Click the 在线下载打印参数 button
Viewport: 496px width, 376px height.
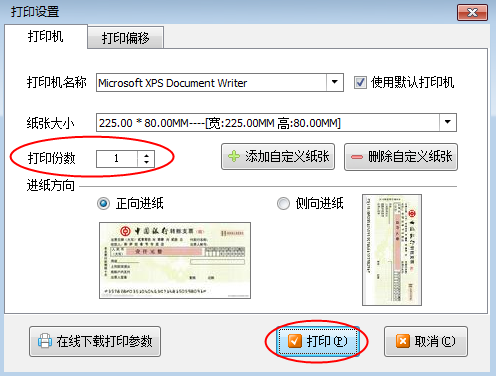pos(95,341)
